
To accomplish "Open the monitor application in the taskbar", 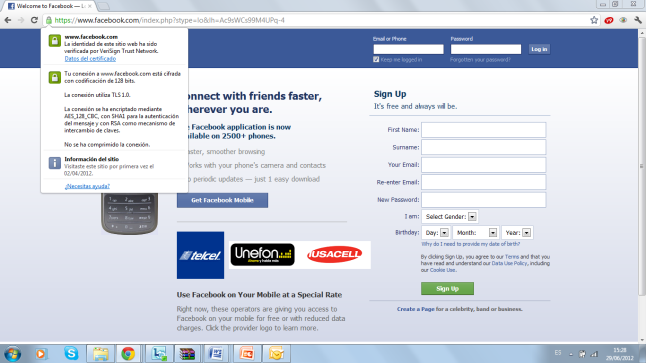I will click(159, 354).
